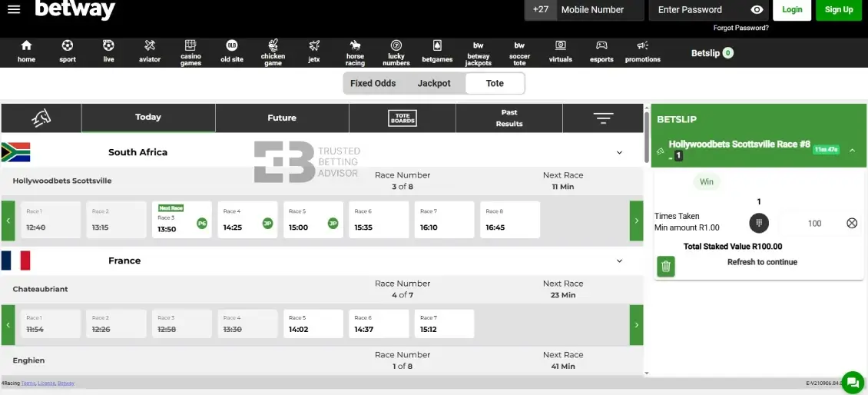Viewport: 868px width, 395px height.
Task: Open the Forgot Password link
Action: (740, 28)
